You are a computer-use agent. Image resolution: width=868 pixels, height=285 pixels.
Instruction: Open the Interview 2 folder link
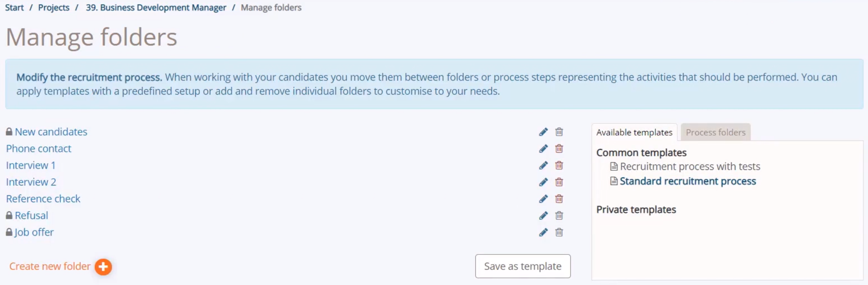(31, 182)
